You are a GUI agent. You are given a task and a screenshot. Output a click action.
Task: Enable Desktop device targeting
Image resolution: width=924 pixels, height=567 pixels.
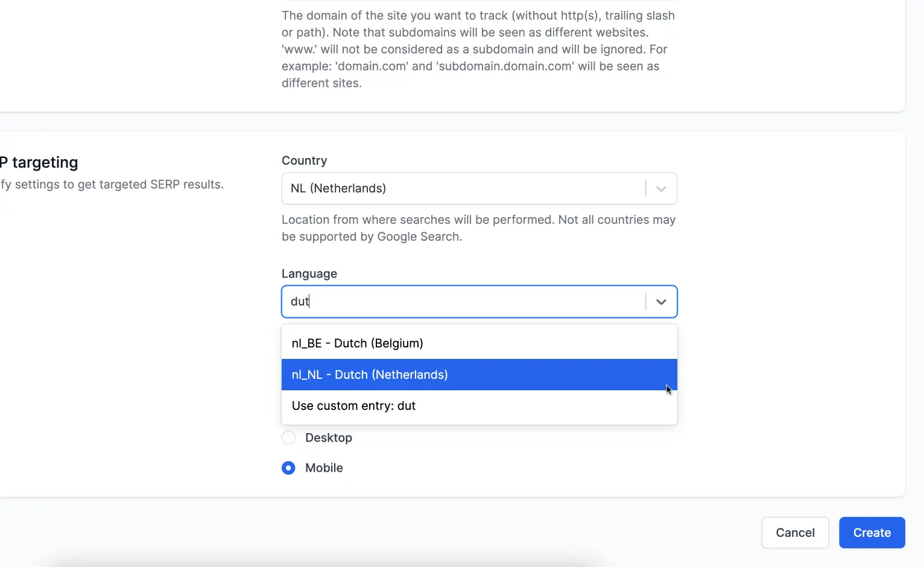pyautogui.click(x=288, y=437)
